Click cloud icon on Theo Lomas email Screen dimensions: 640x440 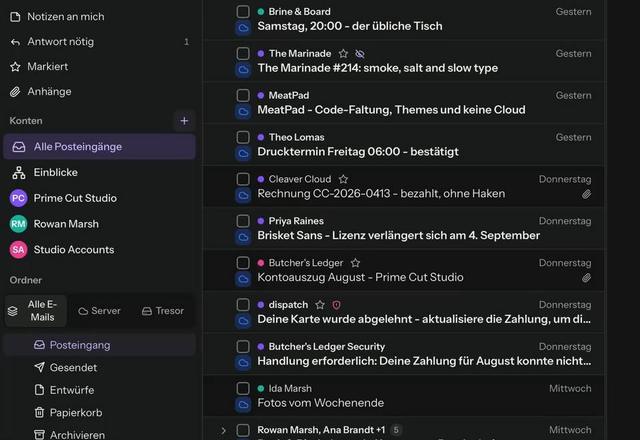[243, 154]
